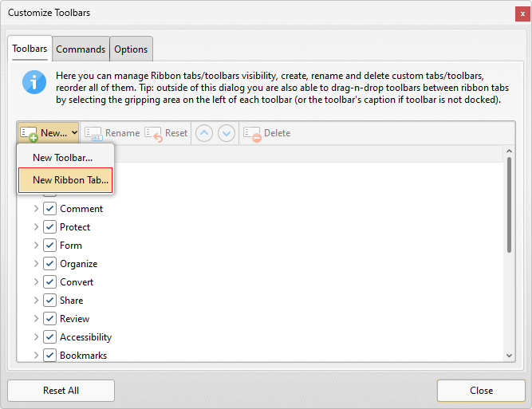
Task: Click the blue information icon
Action: (34, 82)
